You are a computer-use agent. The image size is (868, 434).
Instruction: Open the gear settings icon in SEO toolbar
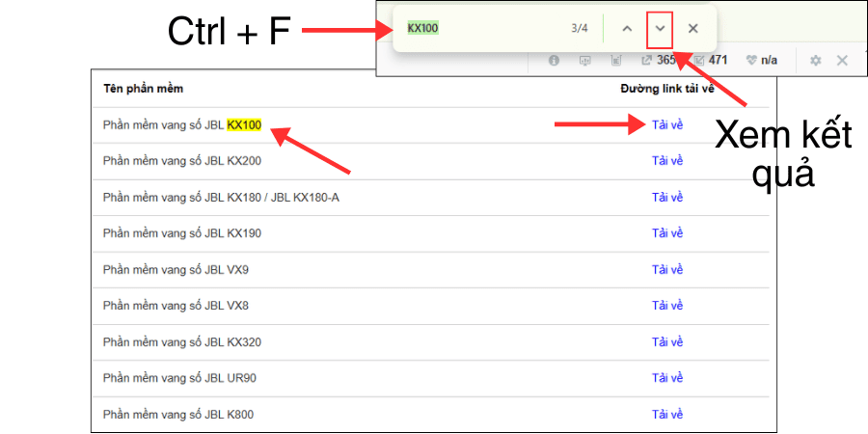click(x=815, y=61)
